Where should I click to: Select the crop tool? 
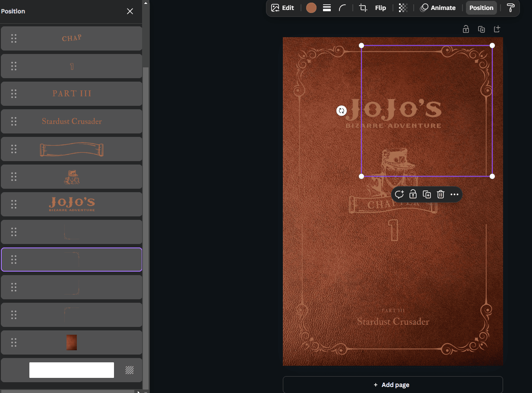point(363,8)
